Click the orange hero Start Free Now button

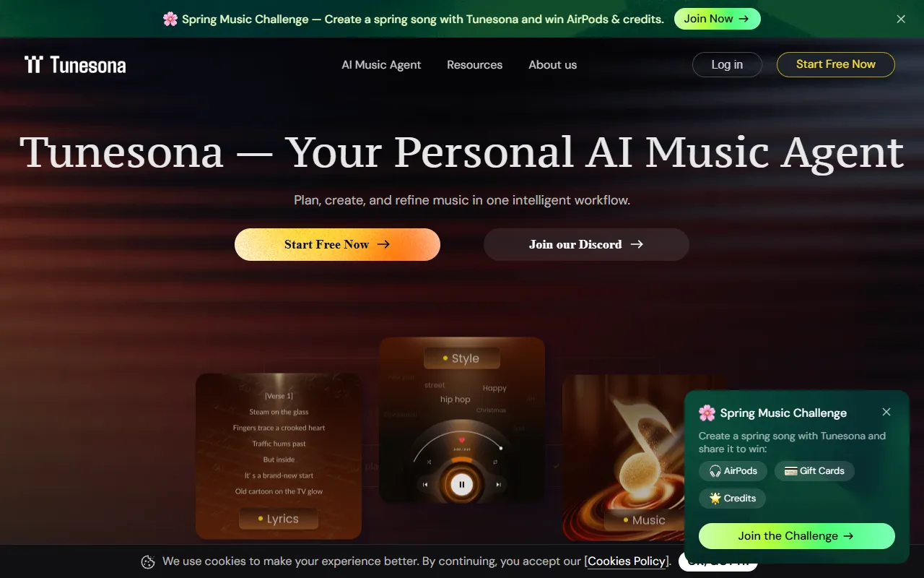(x=337, y=244)
